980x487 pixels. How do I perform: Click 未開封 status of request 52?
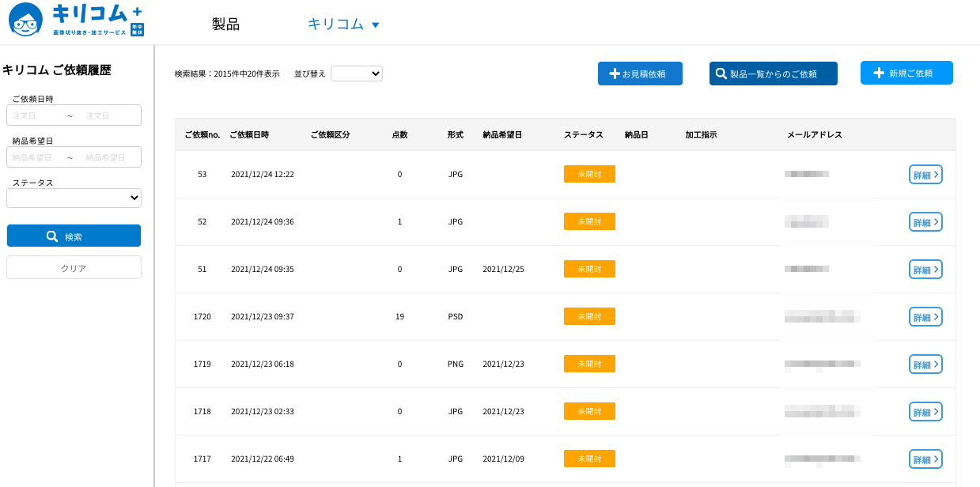coord(589,221)
